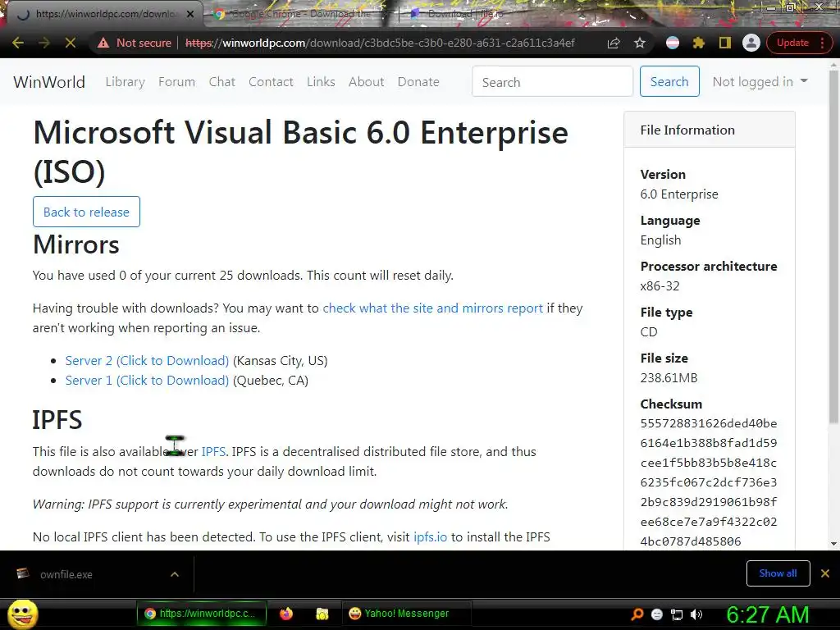Open the striped round extension icon
840x630 pixels.
click(x=673, y=43)
